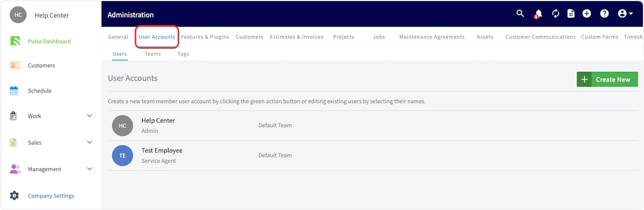Screen dimensions: 644x210
Task: Click the Admin role text
Action: tap(150, 131)
